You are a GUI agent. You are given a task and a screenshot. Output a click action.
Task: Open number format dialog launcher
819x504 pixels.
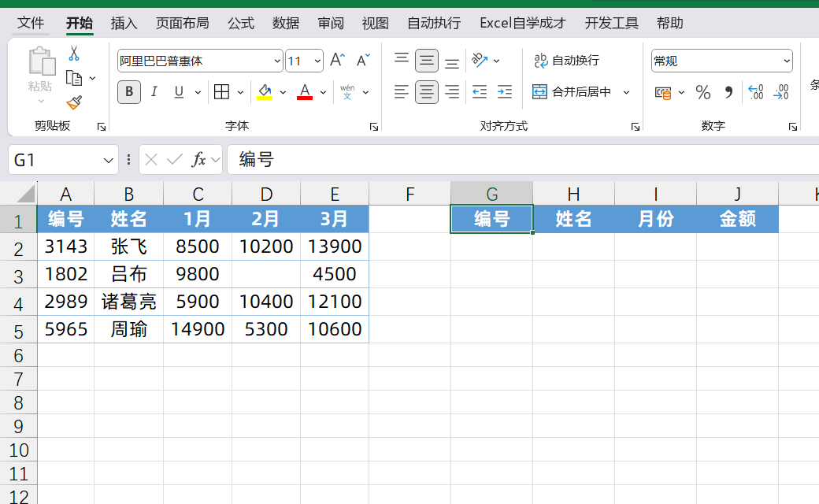click(793, 127)
